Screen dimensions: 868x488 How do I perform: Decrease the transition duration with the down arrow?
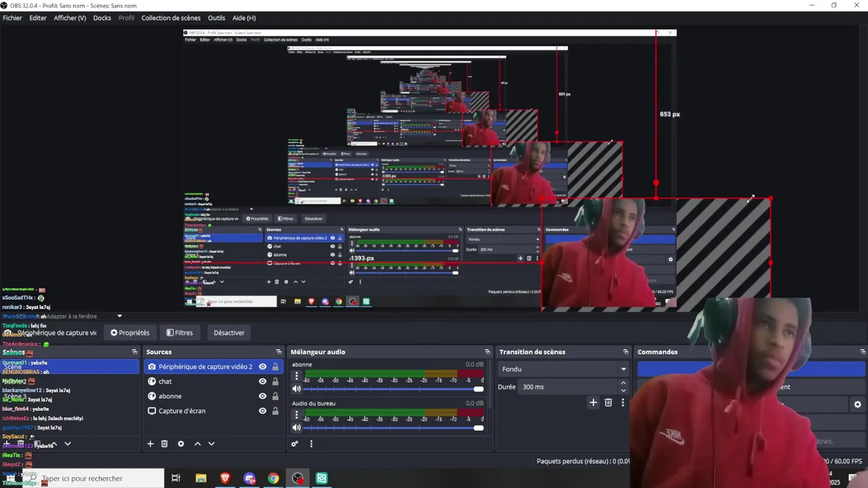[623, 390]
